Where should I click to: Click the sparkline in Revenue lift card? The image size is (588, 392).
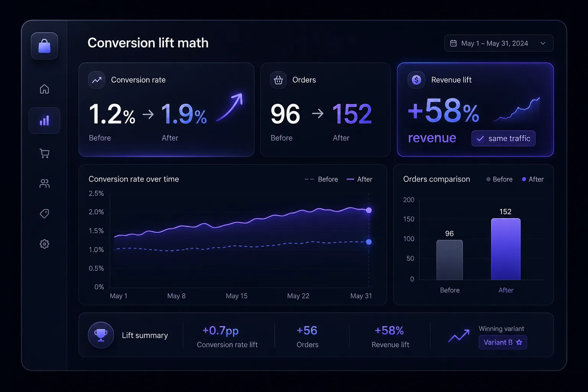517,109
